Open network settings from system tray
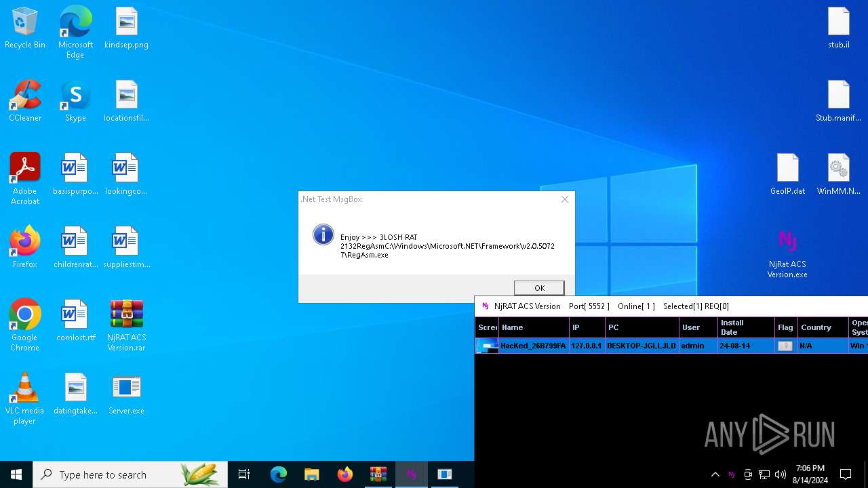This screenshot has width=868, height=488. pos(764,474)
